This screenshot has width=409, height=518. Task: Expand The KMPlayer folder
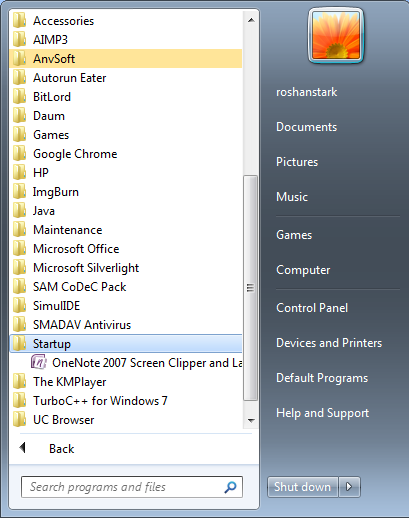[126, 381]
